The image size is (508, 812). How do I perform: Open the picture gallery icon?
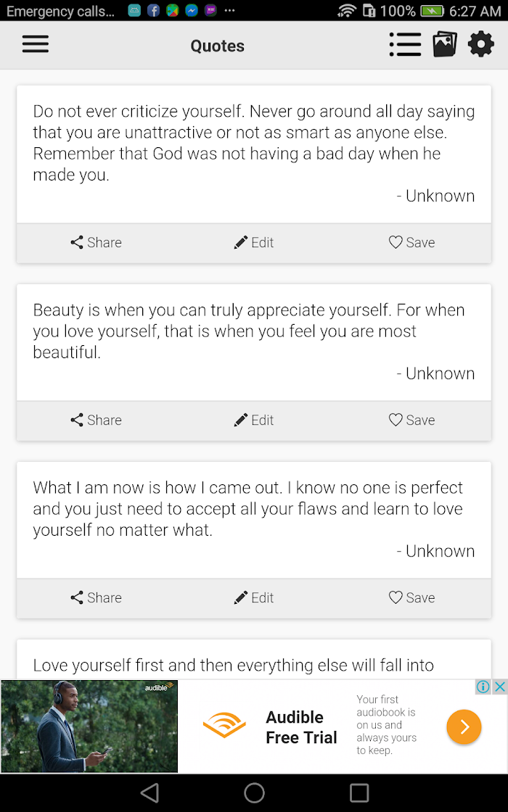pos(445,44)
